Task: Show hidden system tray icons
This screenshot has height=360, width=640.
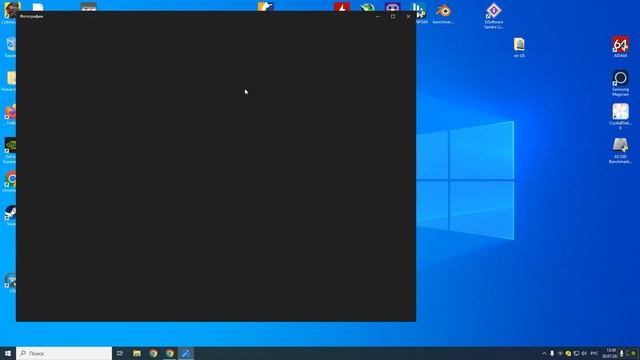Action: (544, 353)
